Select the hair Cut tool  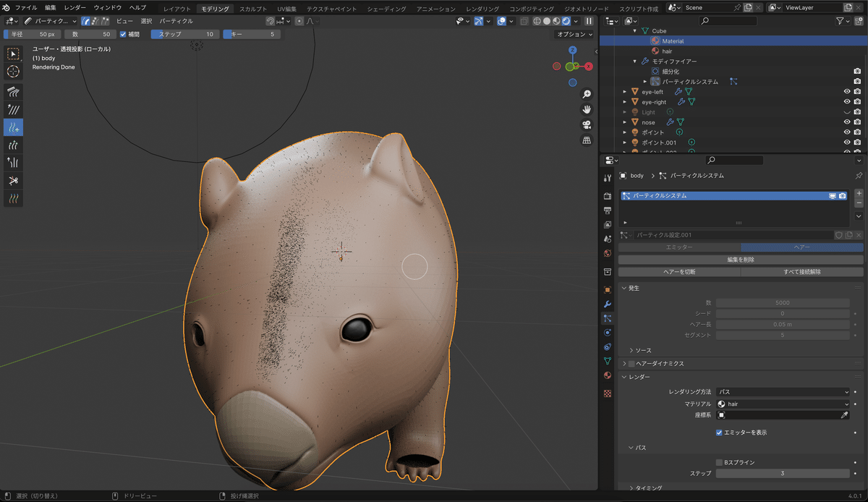coord(13,180)
